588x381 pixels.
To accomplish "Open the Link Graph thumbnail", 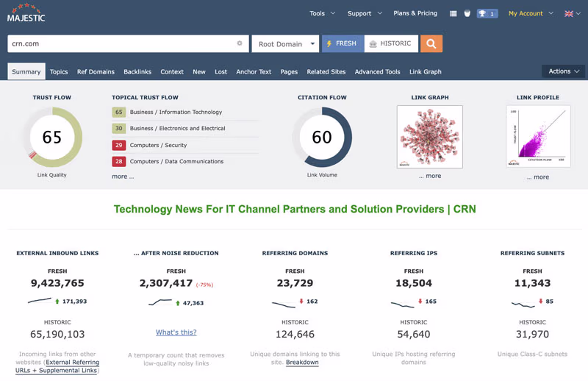I will 429,137.
